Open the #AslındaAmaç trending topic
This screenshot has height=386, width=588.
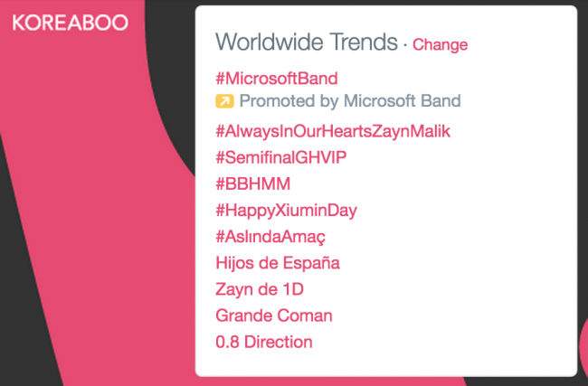(x=270, y=237)
